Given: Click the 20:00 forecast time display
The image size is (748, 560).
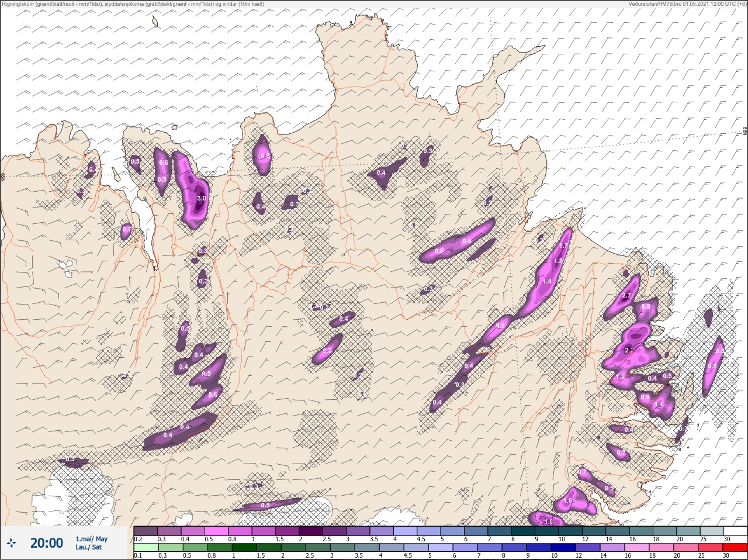Looking at the screenshot, I should pyautogui.click(x=47, y=543).
